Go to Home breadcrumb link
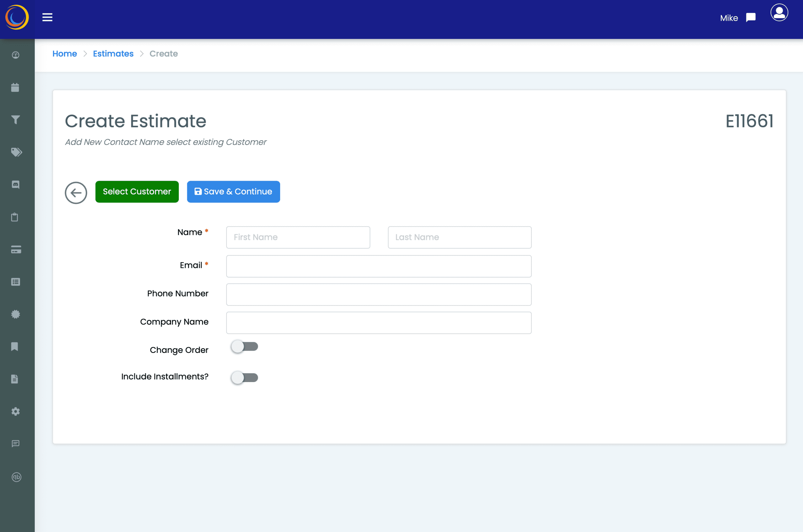 tap(64, 54)
